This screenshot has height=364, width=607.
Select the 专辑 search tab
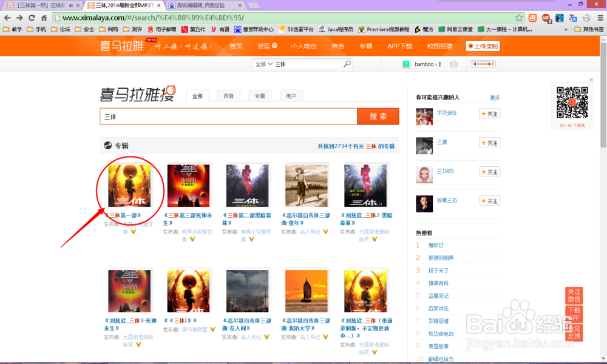260,95
